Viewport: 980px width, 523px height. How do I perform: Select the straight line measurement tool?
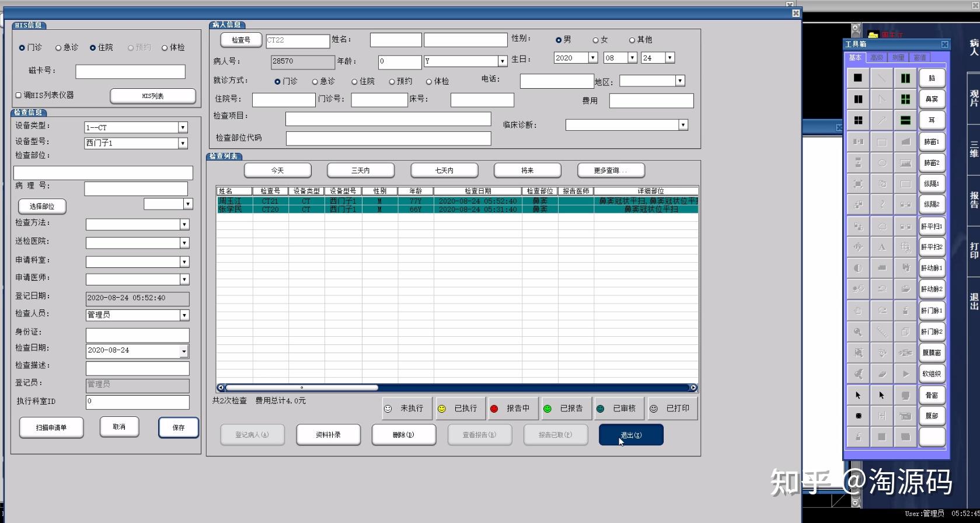tap(881, 78)
